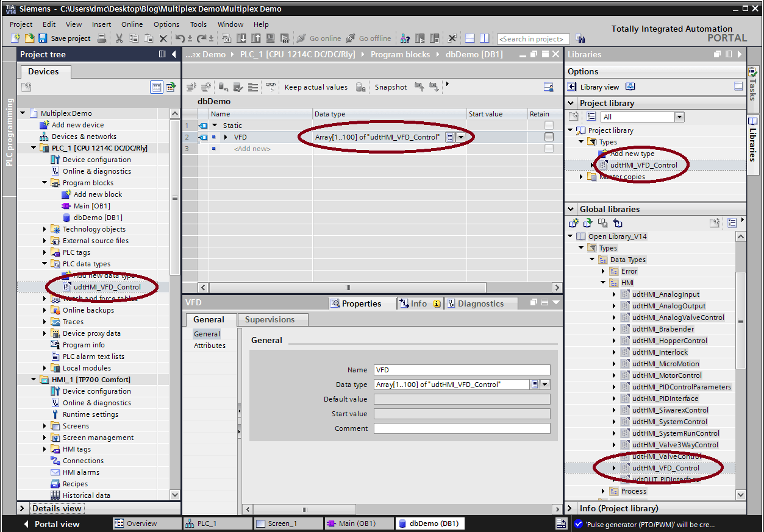Open the Project menu

coord(21,24)
